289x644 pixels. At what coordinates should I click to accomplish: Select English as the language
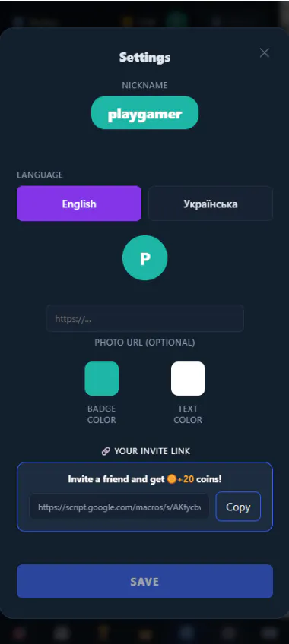79,204
